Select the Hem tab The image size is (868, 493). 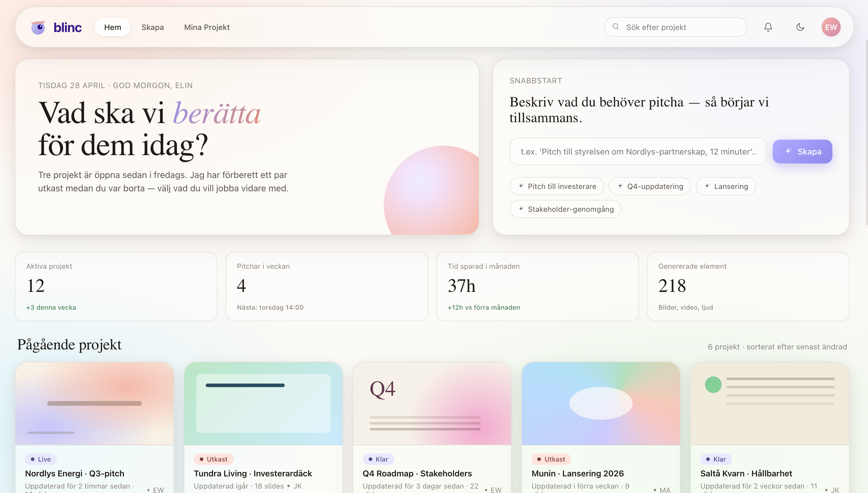click(113, 27)
